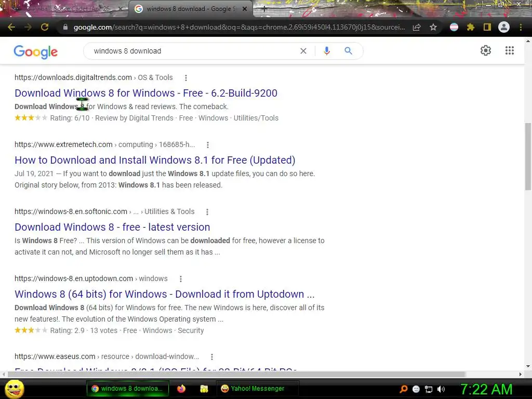Open more options for digitaltrends result
532x399 pixels.
pyautogui.click(x=186, y=78)
